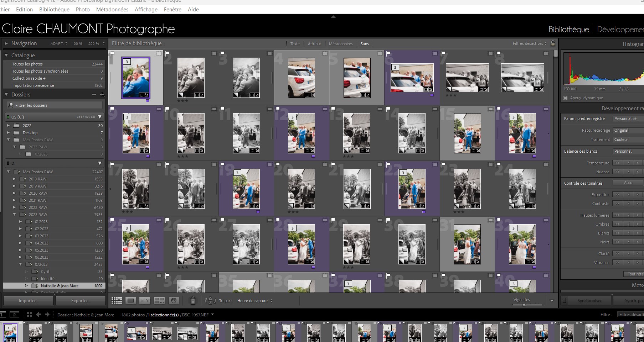Select the Toutes les photos catalog entry
Viewport: 644px width, 342px height.
point(27,64)
